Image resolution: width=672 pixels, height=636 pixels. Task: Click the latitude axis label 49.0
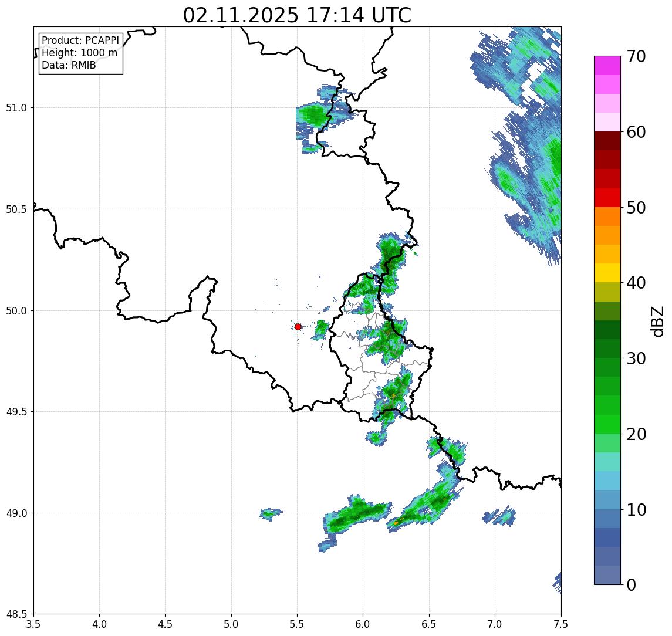[x=16, y=513]
